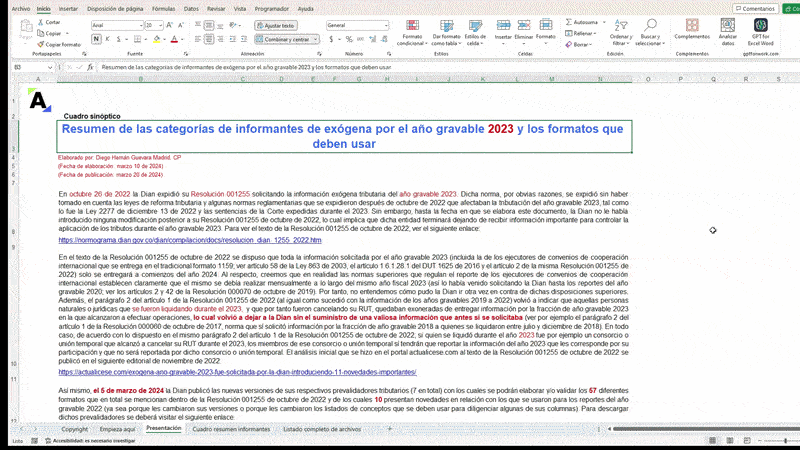Toggle bold (N) formatting
Viewport: 800px width, 450px height.
[95, 39]
